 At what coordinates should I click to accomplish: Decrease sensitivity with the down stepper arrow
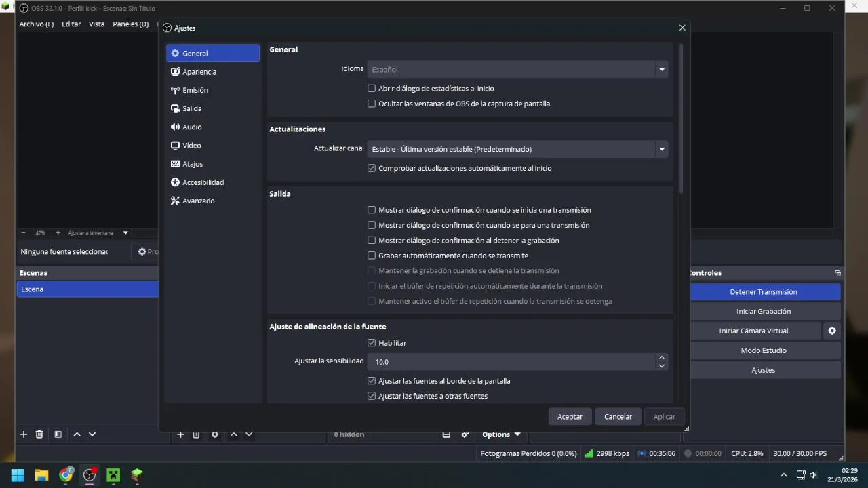[662, 366]
